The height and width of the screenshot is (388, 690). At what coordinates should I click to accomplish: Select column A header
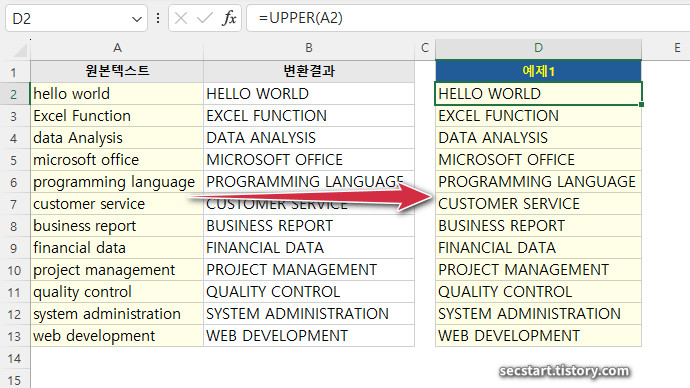pyautogui.click(x=117, y=48)
